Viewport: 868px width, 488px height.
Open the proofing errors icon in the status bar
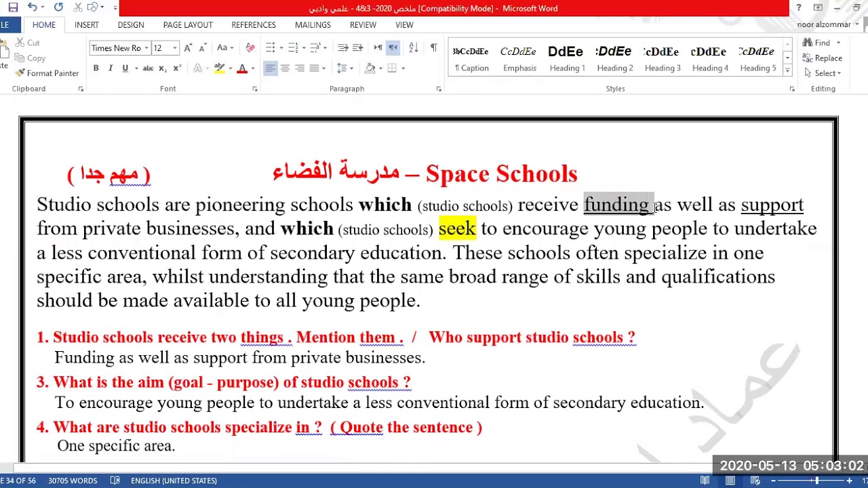pos(115,481)
